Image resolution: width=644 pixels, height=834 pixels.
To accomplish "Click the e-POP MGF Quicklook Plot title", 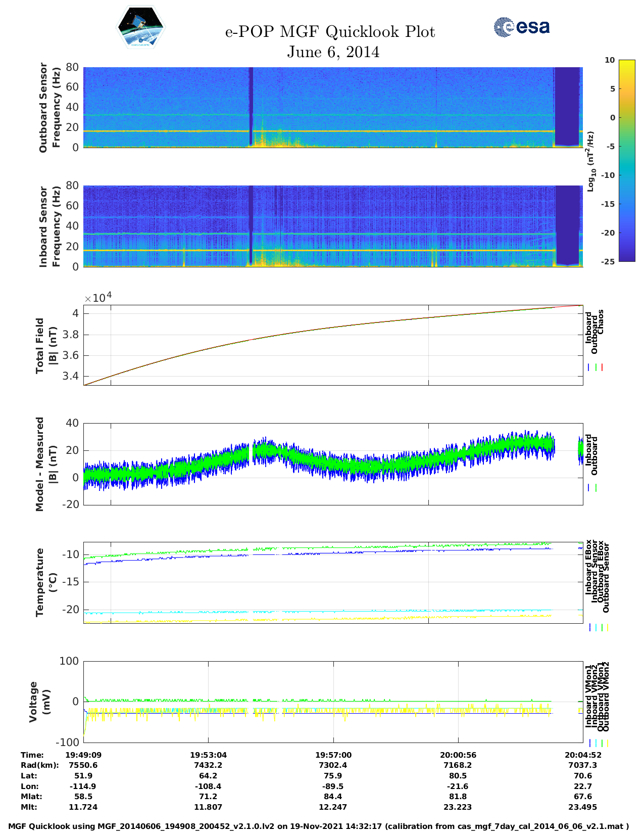I will click(x=330, y=32).
